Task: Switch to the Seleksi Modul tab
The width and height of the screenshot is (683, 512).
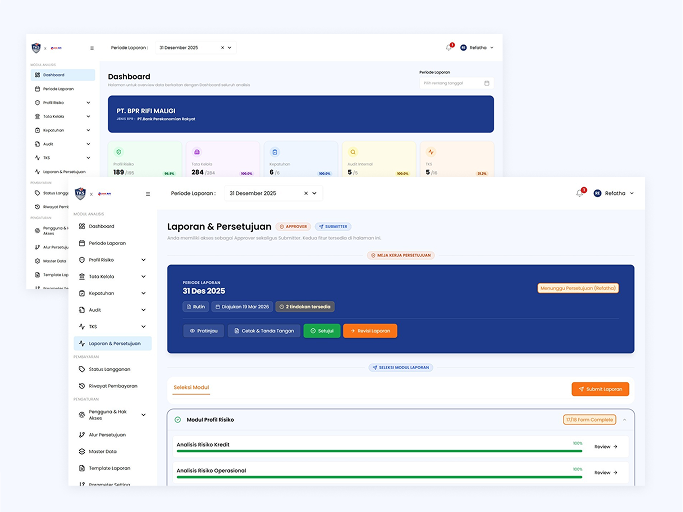Action: 191,387
